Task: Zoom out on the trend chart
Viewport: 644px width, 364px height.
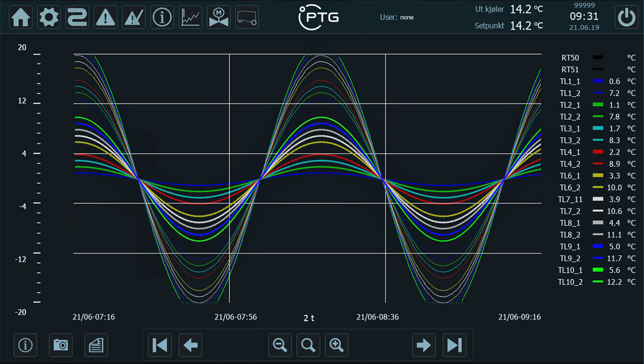Action: pos(280,345)
